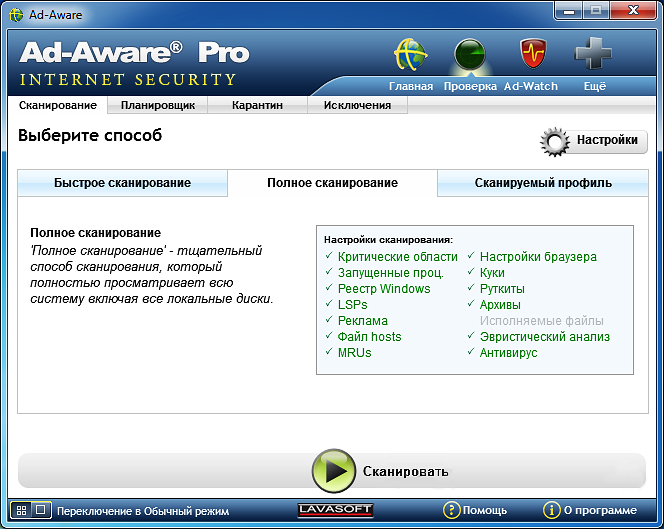This screenshot has height=529, width=664.
Task: Click Запущенные проц. setting
Action: pyautogui.click(x=390, y=273)
